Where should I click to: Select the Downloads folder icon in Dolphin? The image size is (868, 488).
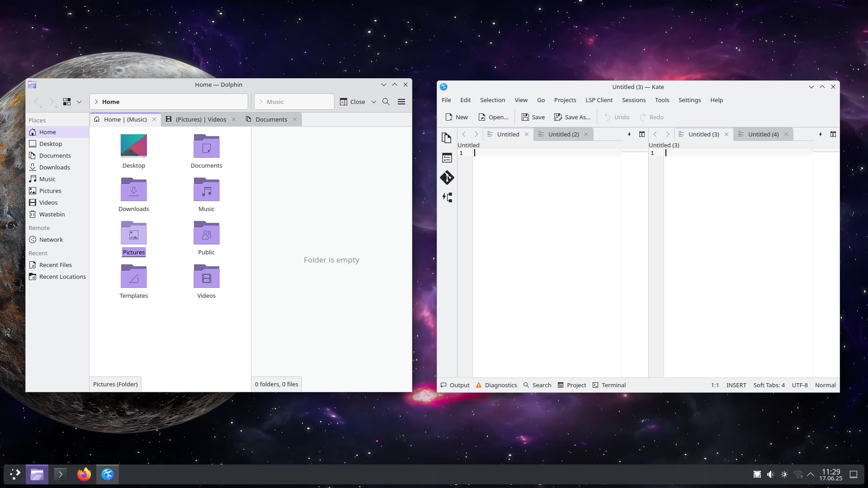(x=134, y=189)
